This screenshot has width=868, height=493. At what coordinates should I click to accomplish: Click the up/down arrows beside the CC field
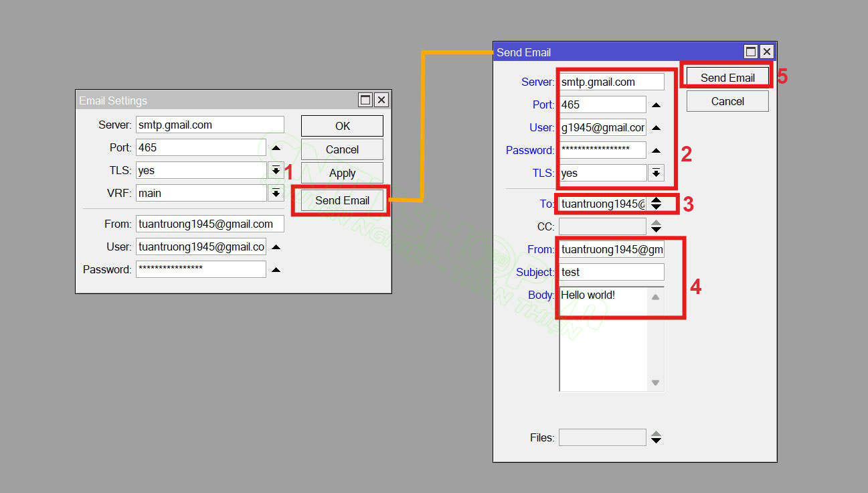click(656, 226)
